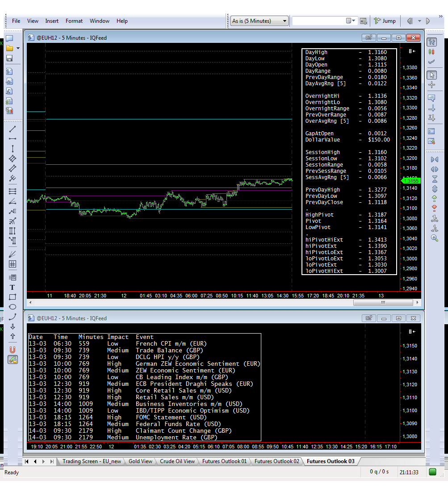The width and height of the screenshot is (448, 489).
Task: Select the Rectangle drawing tool
Action: [x=13, y=297]
